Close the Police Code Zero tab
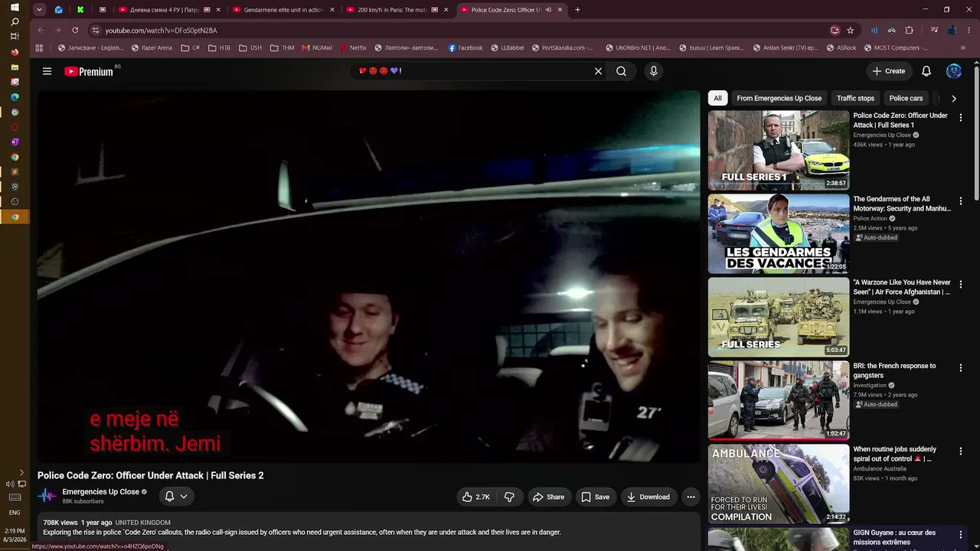 pos(560,10)
